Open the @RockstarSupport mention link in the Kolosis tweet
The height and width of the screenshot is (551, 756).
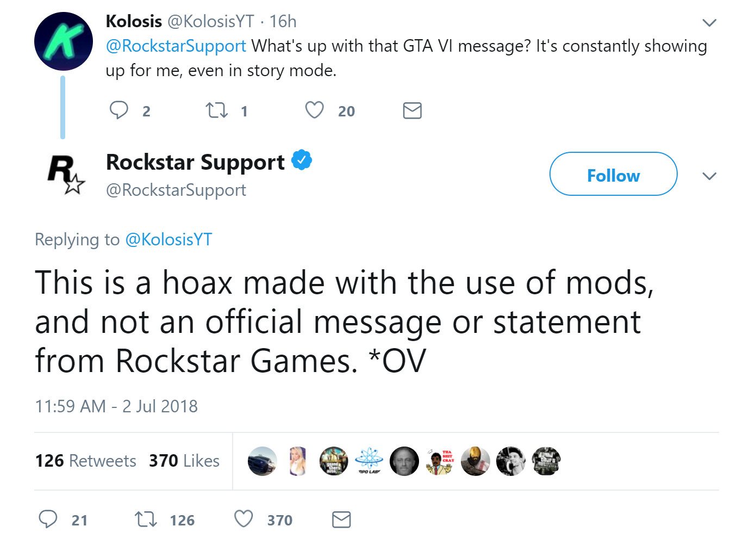click(176, 46)
